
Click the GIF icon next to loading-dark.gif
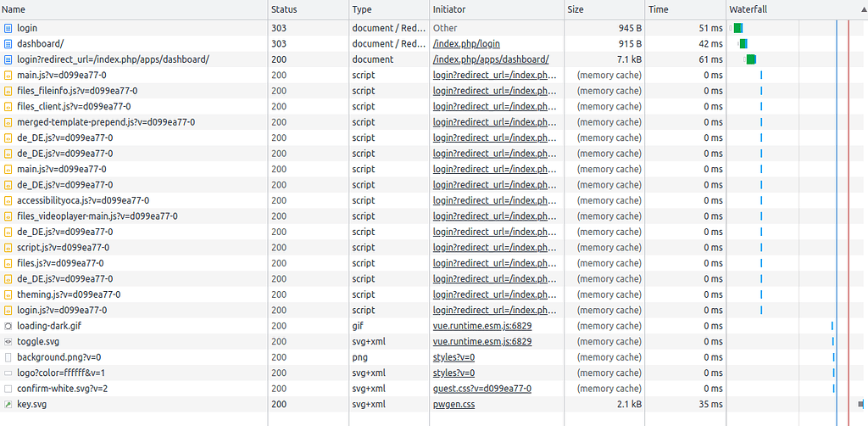8,326
